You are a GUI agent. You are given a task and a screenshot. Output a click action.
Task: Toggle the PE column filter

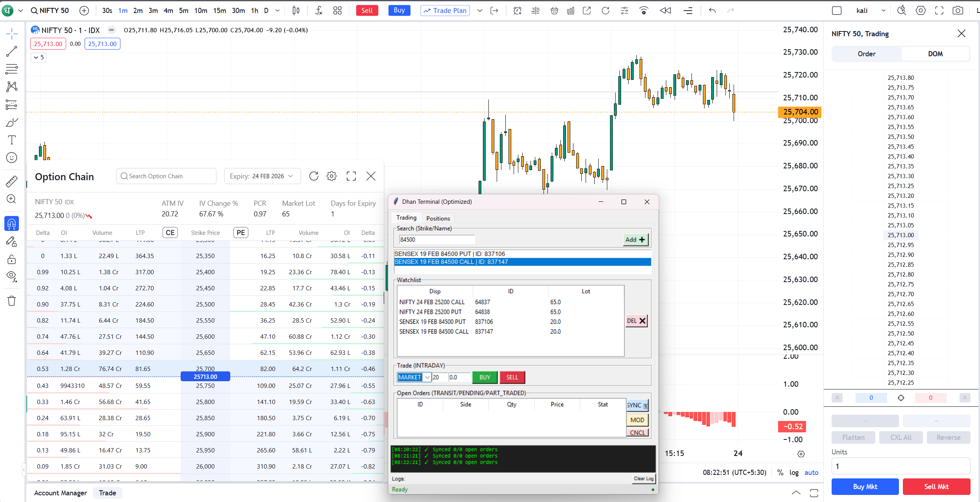coord(241,233)
